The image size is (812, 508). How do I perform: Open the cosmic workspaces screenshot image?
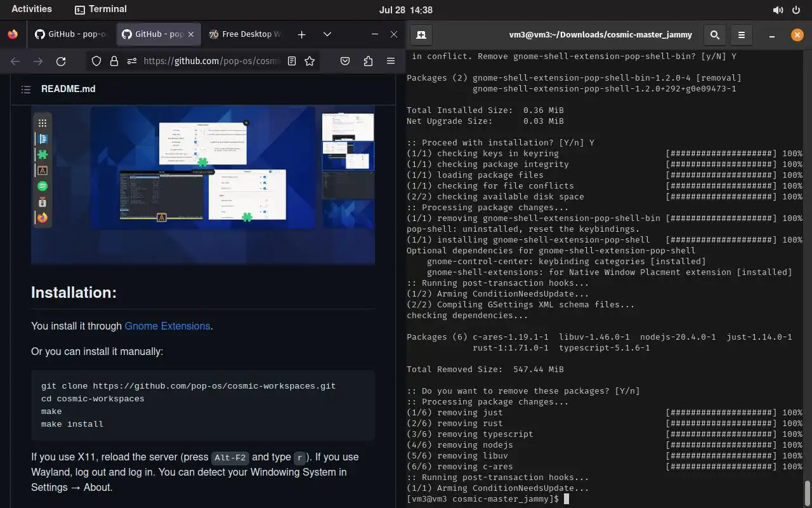click(x=203, y=185)
